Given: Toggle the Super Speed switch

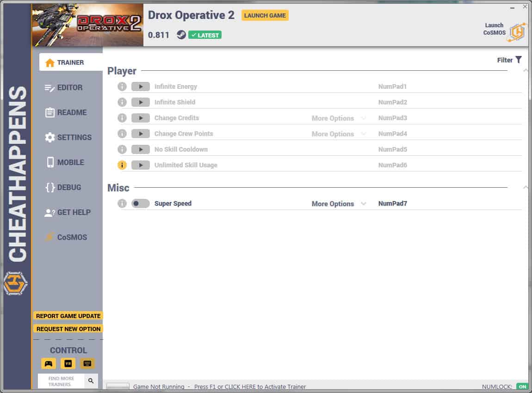Looking at the screenshot, I should tap(141, 203).
